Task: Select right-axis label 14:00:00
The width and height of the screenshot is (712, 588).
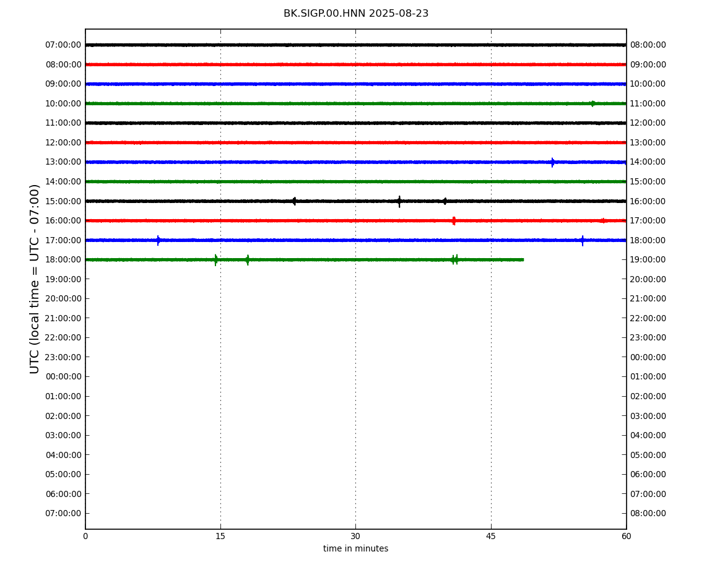Action: [x=648, y=162]
